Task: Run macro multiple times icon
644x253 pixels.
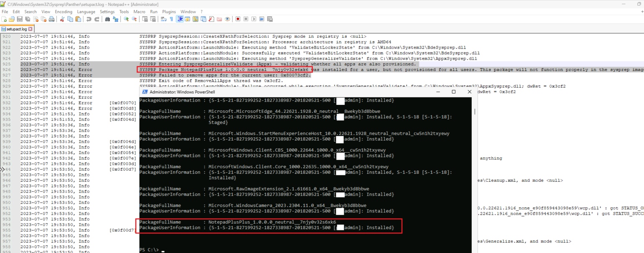Action: 262,19
